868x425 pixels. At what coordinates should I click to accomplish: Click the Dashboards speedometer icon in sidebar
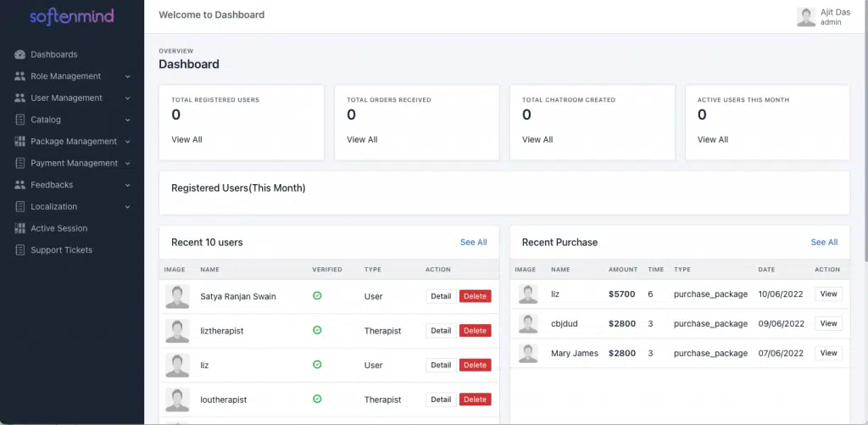coord(20,54)
